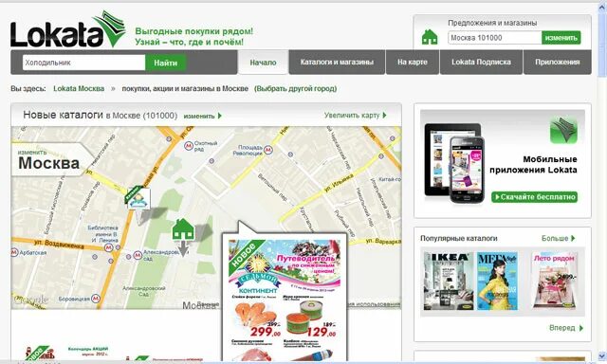Click the Охотный ряд metro icon

189,146
